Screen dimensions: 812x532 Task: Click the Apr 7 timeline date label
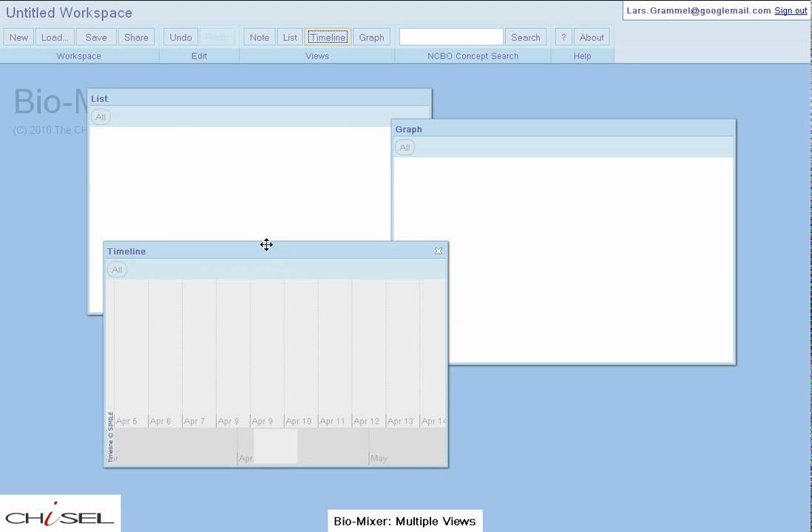194,421
